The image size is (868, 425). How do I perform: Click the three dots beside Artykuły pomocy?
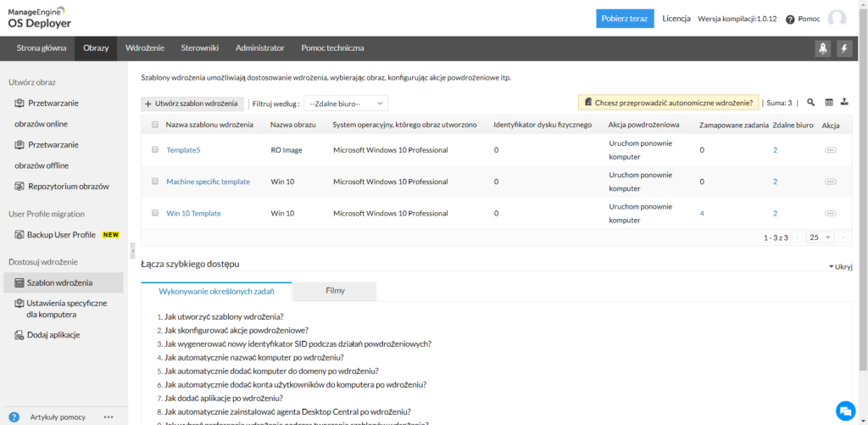108,417
